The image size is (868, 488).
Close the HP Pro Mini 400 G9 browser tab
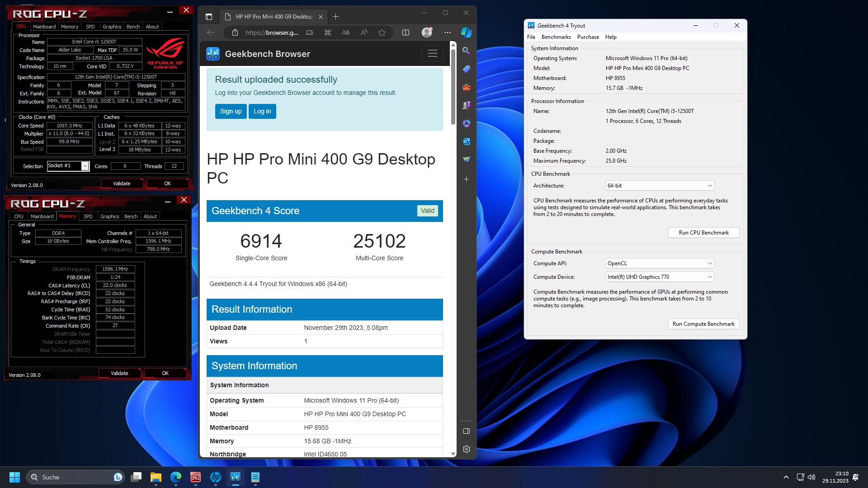click(x=321, y=17)
